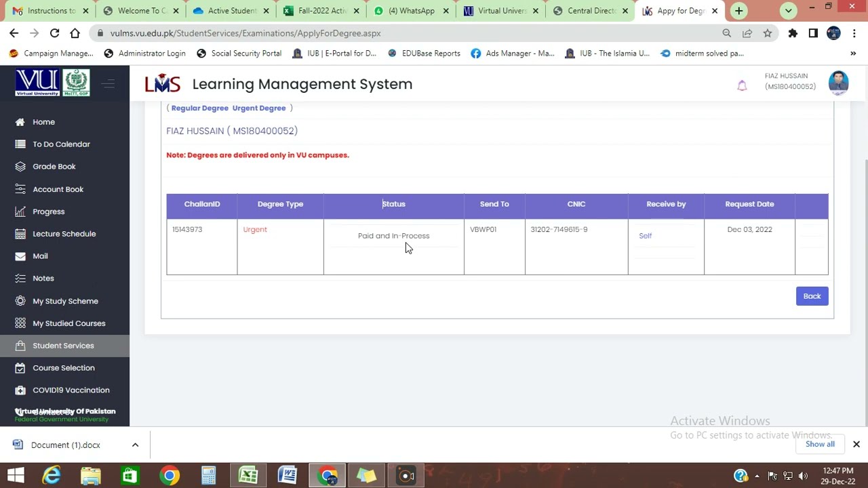Screen dimensions: 868x488
Task: Open Campaign Manager bookmark
Action: pyautogui.click(x=52, y=54)
